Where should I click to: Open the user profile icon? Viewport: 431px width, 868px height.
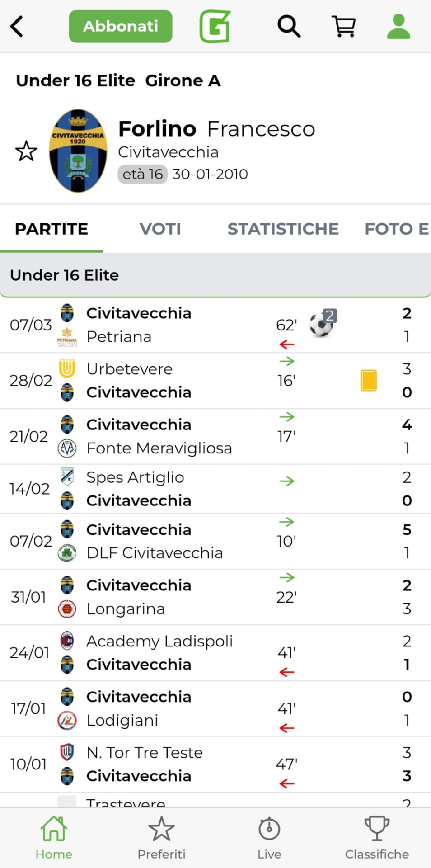pos(398,26)
